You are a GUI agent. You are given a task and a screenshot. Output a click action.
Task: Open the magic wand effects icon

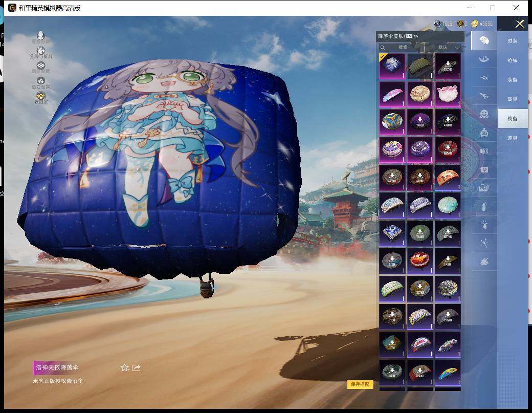(484, 243)
